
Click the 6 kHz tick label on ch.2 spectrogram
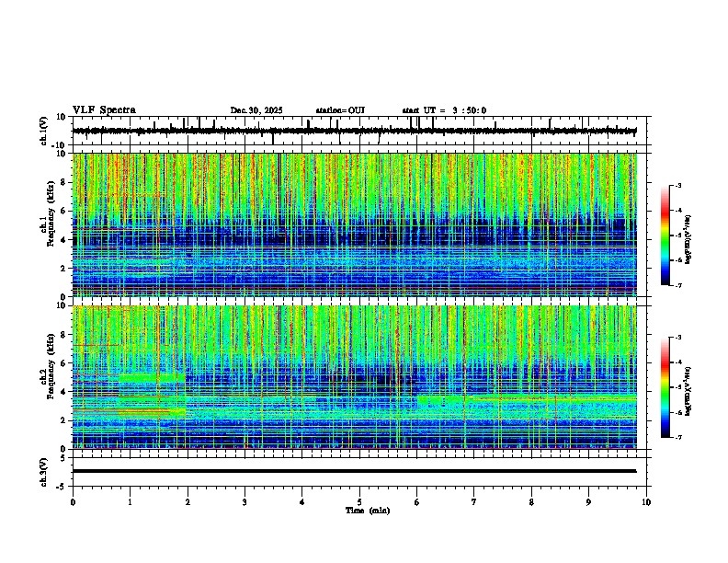(x=63, y=363)
